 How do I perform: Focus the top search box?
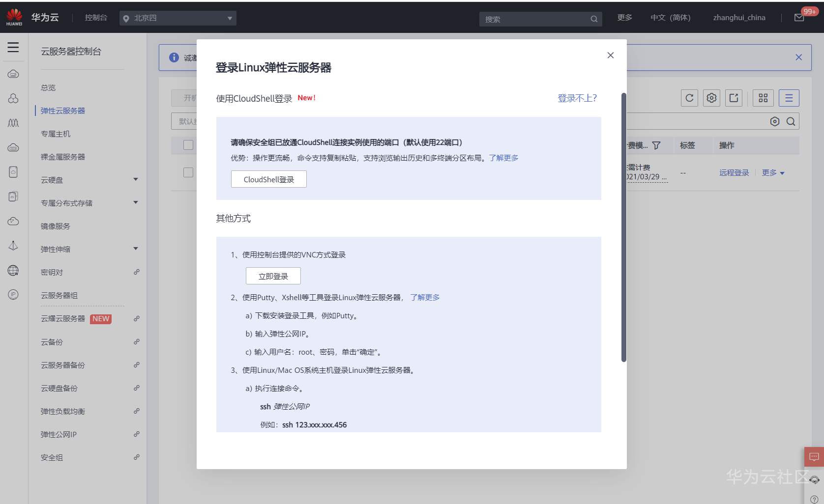[x=540, y=19]
